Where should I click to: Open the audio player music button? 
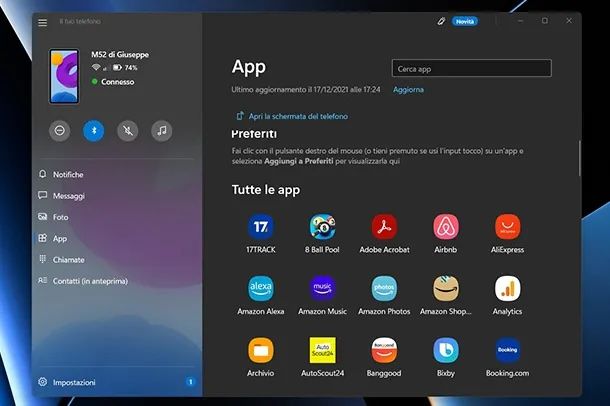pyautogui.click(x=162, y=131)
